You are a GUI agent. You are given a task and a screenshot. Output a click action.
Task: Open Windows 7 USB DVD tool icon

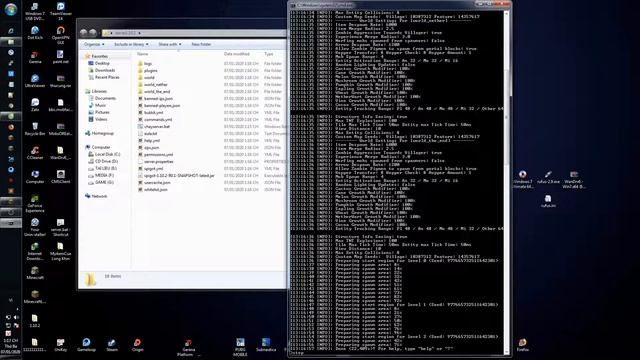coord(35,11)
